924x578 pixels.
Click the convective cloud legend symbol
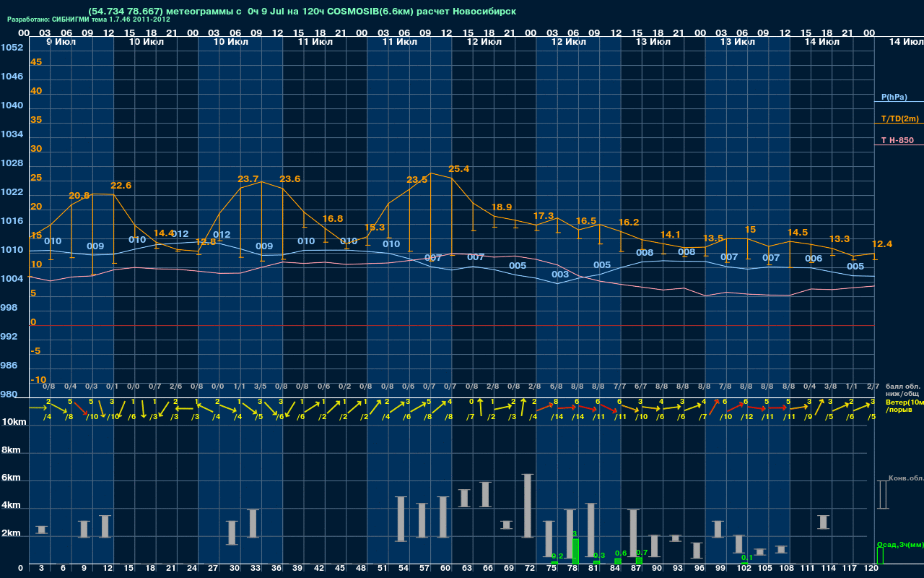pyautogui.click(x=882, y=495)
